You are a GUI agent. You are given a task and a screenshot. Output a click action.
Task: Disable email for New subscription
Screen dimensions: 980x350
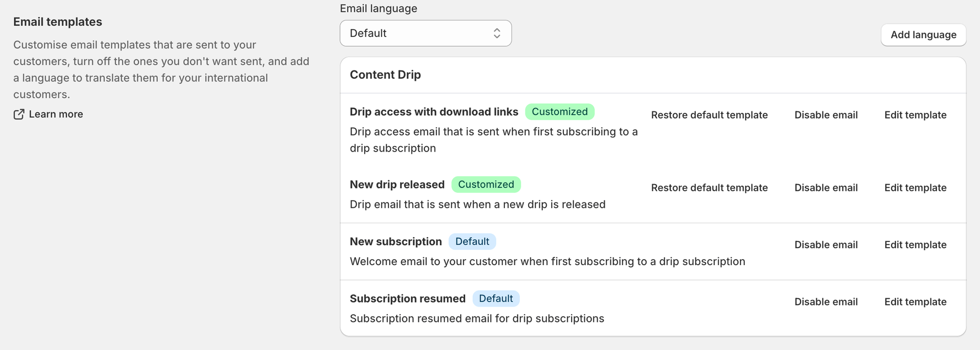tap(826, 245)
